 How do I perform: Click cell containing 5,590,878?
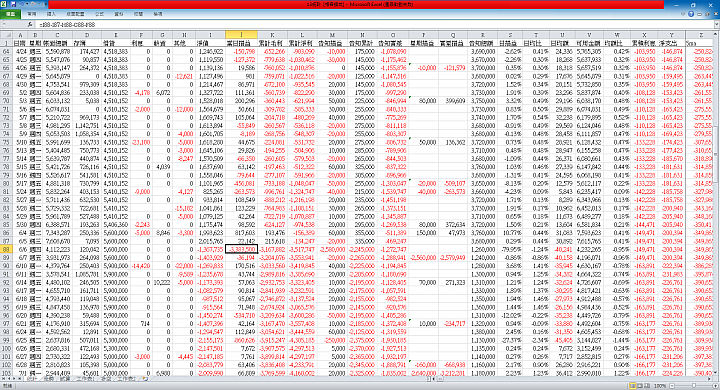click(57, 51)
